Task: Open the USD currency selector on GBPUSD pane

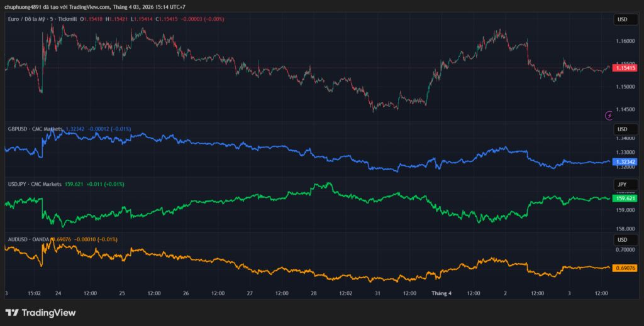Action: pyautogui.click(x=622, y=129)
